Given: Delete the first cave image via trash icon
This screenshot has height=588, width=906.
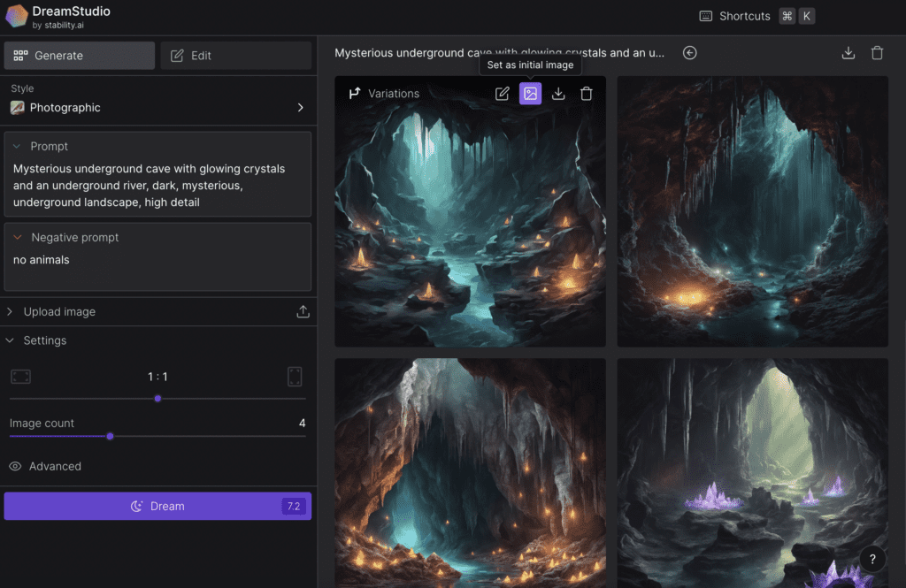Looking at the screenshot, I should click(587, 94).
